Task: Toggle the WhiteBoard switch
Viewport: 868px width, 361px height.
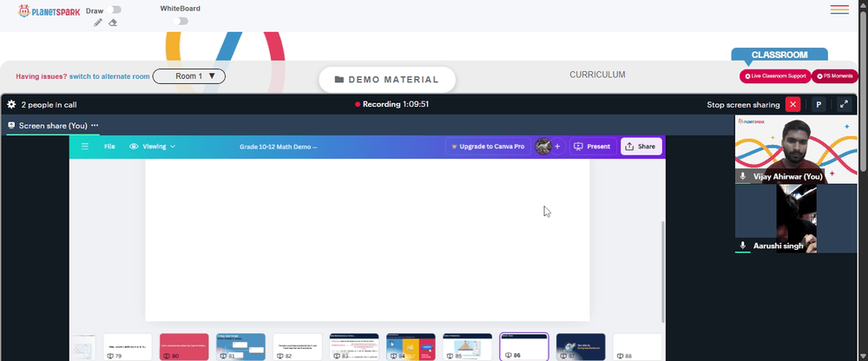Action: click(x=181, y=21)
